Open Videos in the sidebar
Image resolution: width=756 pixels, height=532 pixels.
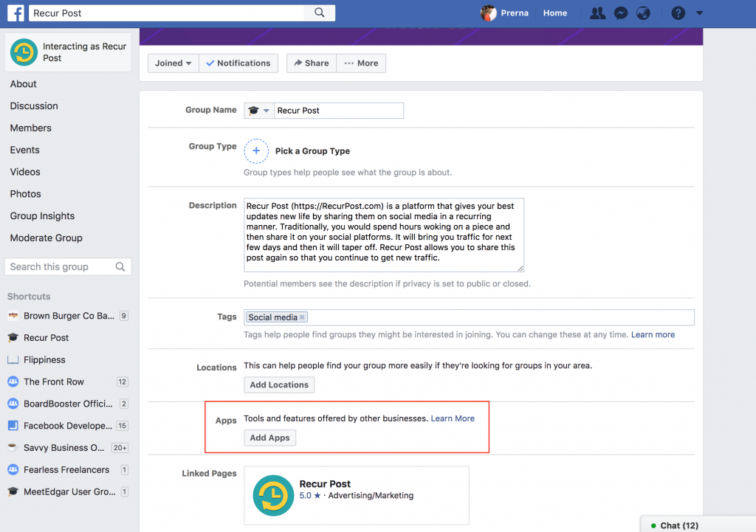click(25, 172)
